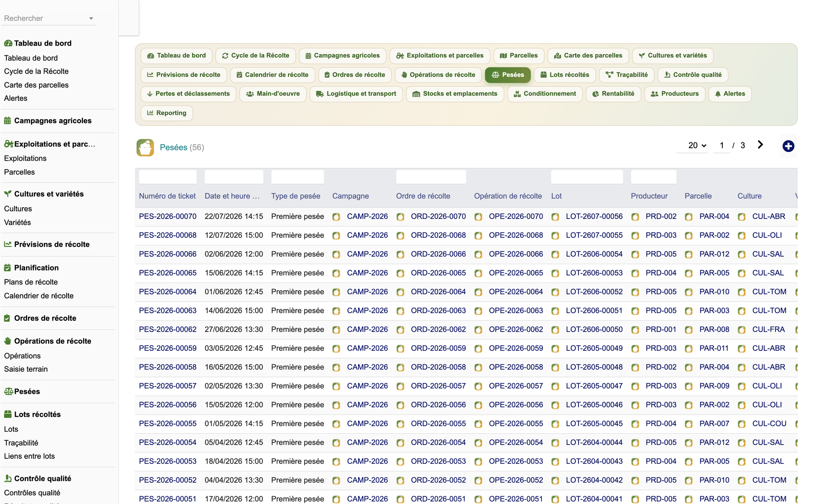
Task: Open Carte des parcelles in sidebar
Action: click(36, 85)
